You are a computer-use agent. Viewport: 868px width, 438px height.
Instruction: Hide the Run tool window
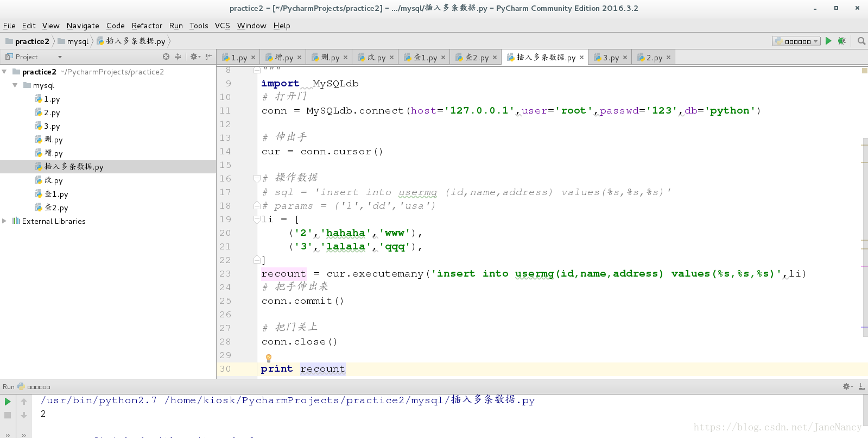861,386
